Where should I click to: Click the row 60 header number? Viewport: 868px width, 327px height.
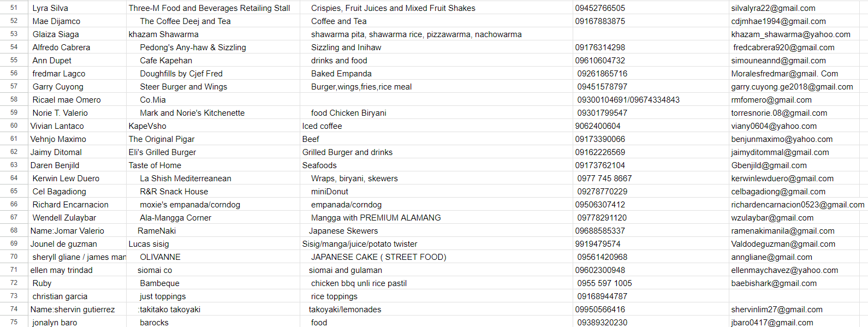point(14,126)
